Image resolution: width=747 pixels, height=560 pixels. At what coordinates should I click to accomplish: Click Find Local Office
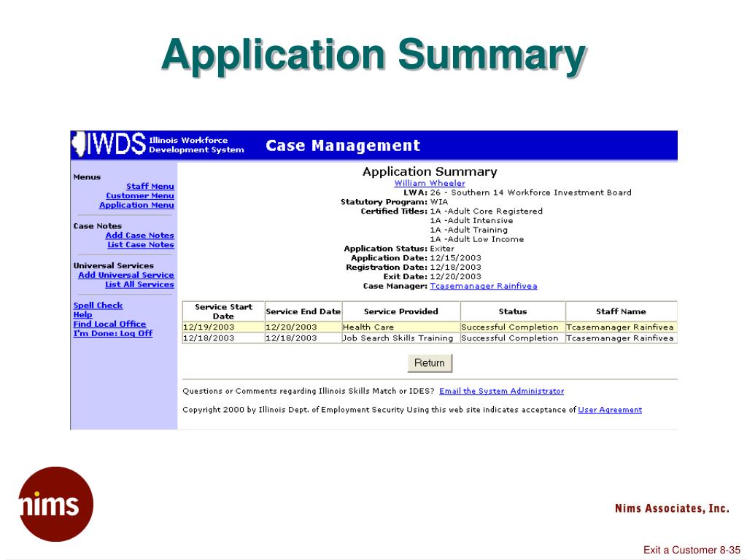109,324
